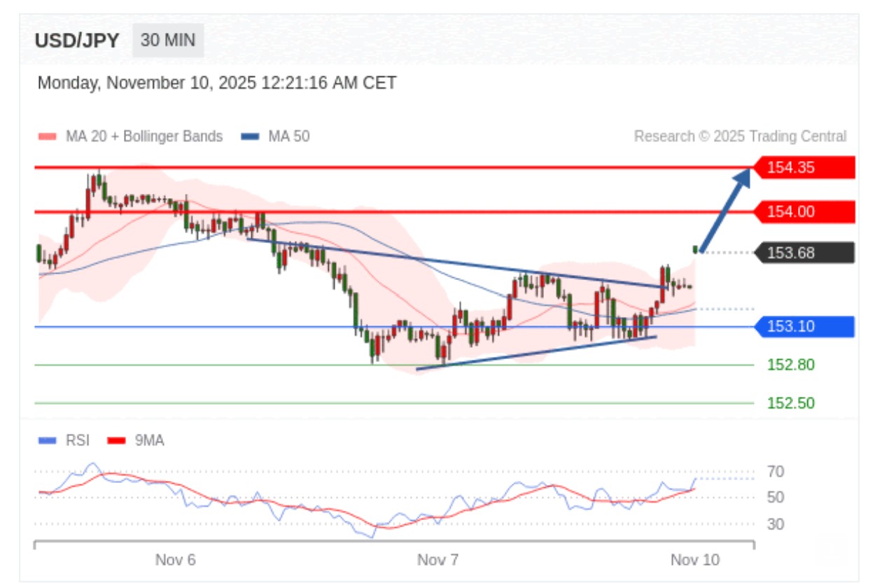
Task: Click the latest green candle near 153.68
Action: pos(695,249)
